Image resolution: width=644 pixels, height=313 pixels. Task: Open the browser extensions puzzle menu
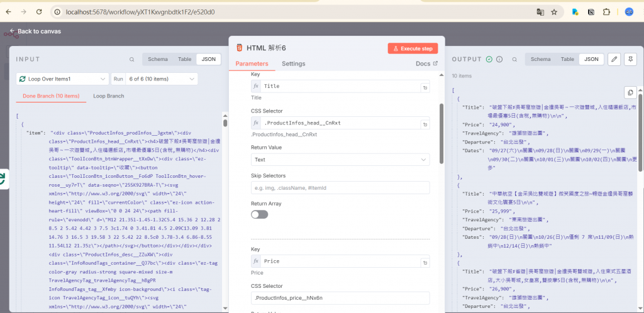tap(606, 12)
